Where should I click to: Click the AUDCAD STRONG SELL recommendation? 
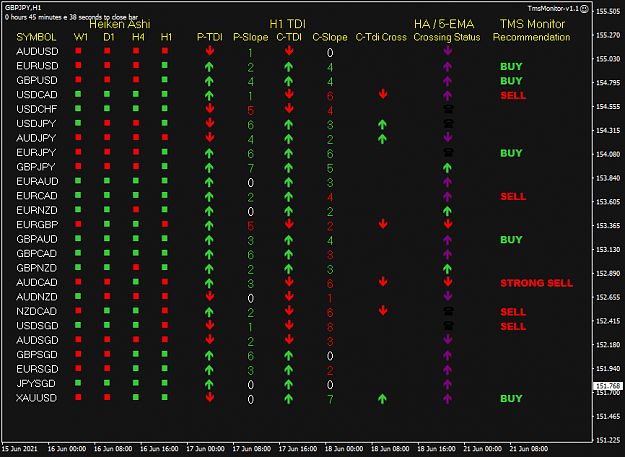(x=537, y=283)
